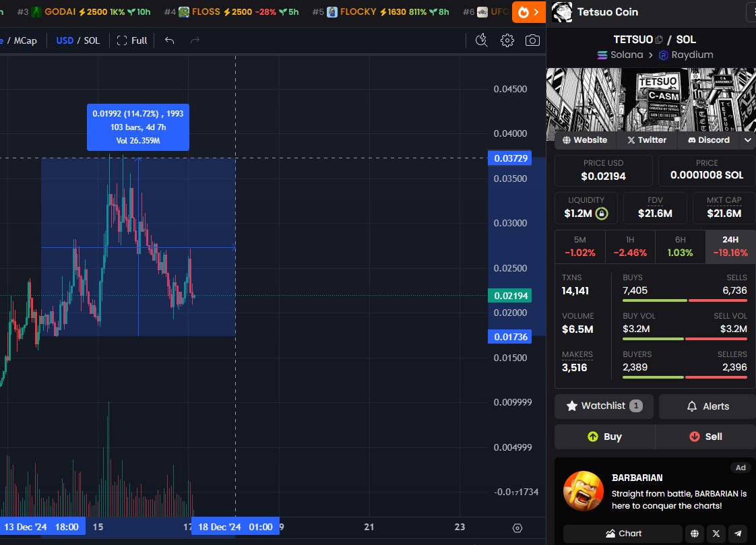This screenshot has width=756, height=545.
Task: Click the Tetsuo Coin avatar icon
Action: (562, 12)
